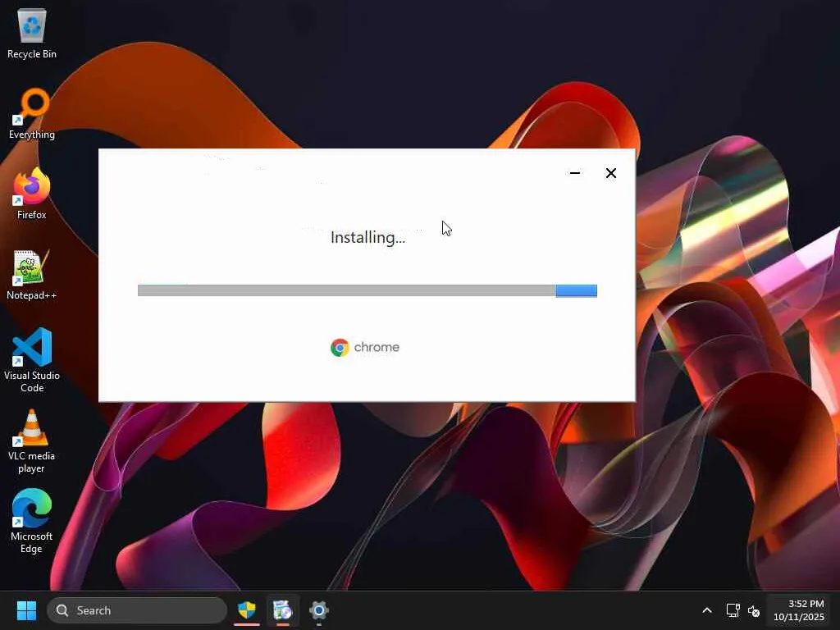Select the Visual Studio Code shortcut
Image resolution: width=840 pixels, height=630 pixels.
(x=32, y=360)
